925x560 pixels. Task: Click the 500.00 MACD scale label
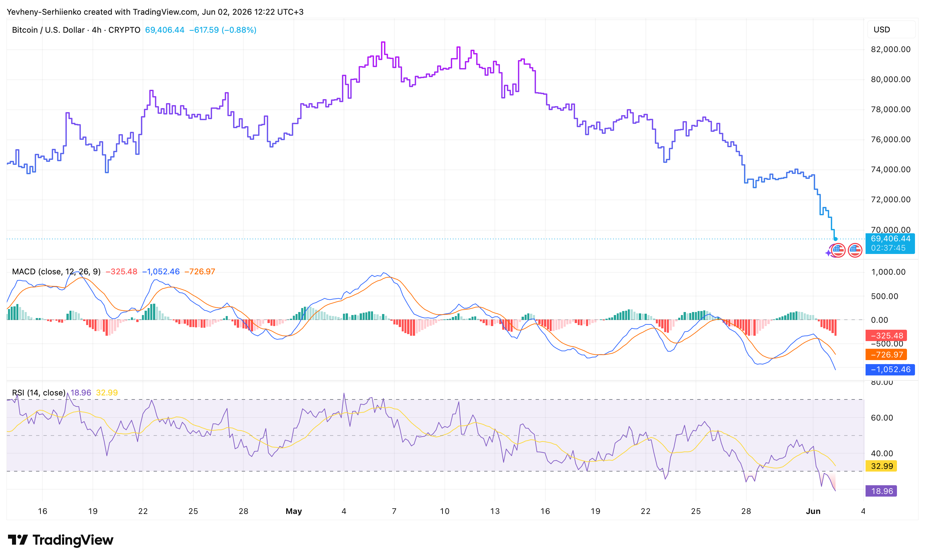[x=885, y=296]
